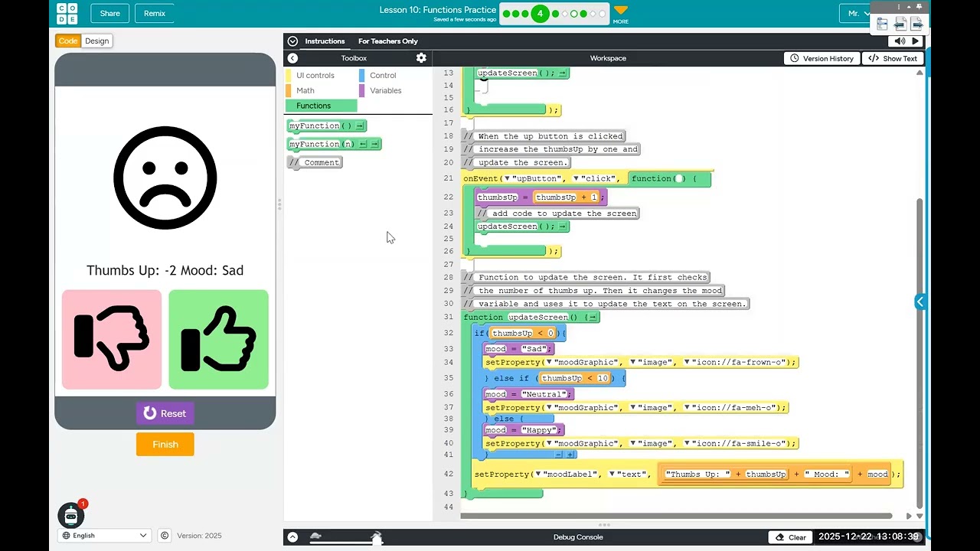Click the Finish button
The width and height of the screenshot is (980, 551).
click(x=165, y=444)
